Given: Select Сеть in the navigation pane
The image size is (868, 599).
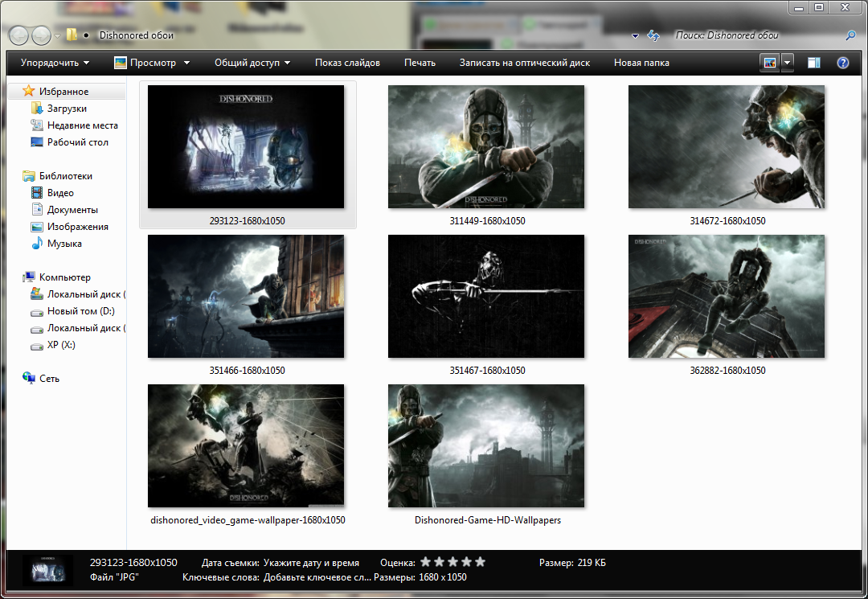Looking at the screenshot, I should tap(49, 379).
